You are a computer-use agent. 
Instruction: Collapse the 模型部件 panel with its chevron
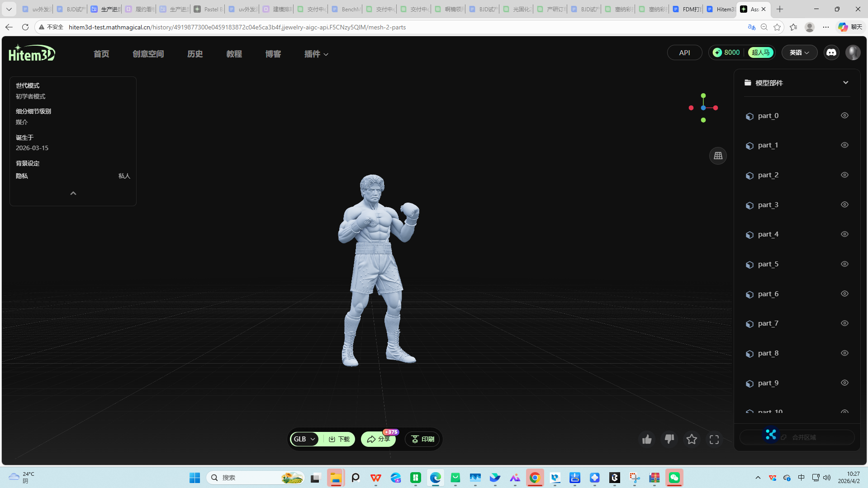[x=845, y=82]
